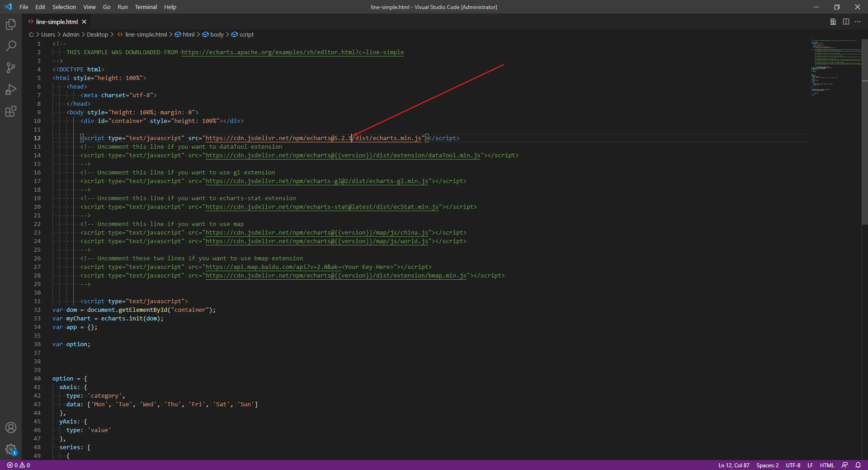Viewport: 868px width, 470px height.
Task: Click the 'var app = {};' line
Action: click(75, 327)
